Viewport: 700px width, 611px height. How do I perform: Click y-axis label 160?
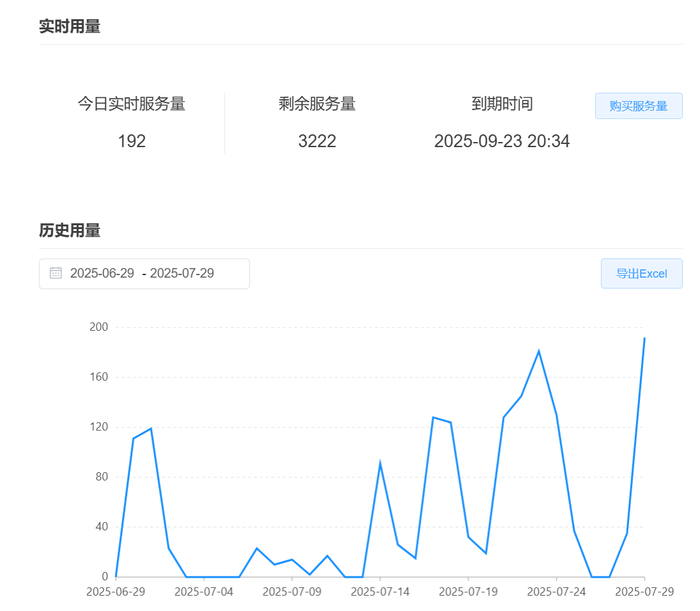(x=98, y=377)
